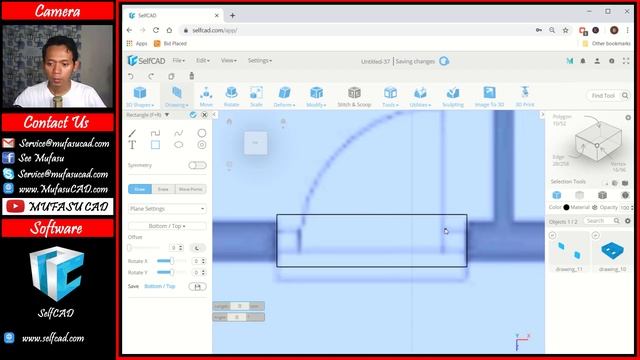Screen dimensions: 640x360
Task: Click the black Color swatch
Action: click(x=566, y=207)
